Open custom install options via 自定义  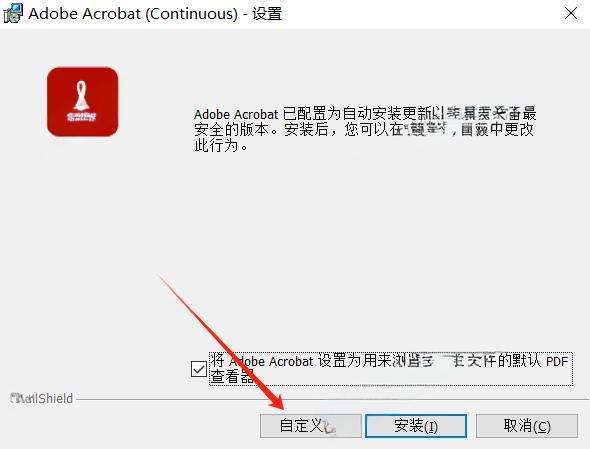pyautogui.click(x=310, y=426)
